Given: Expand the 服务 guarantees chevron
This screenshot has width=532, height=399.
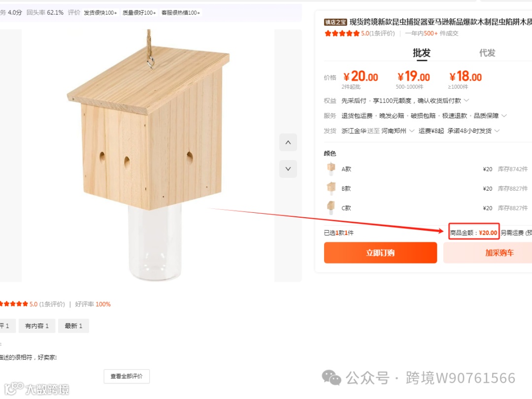Looking at the screenshot, I should click(x=504, y=116).
